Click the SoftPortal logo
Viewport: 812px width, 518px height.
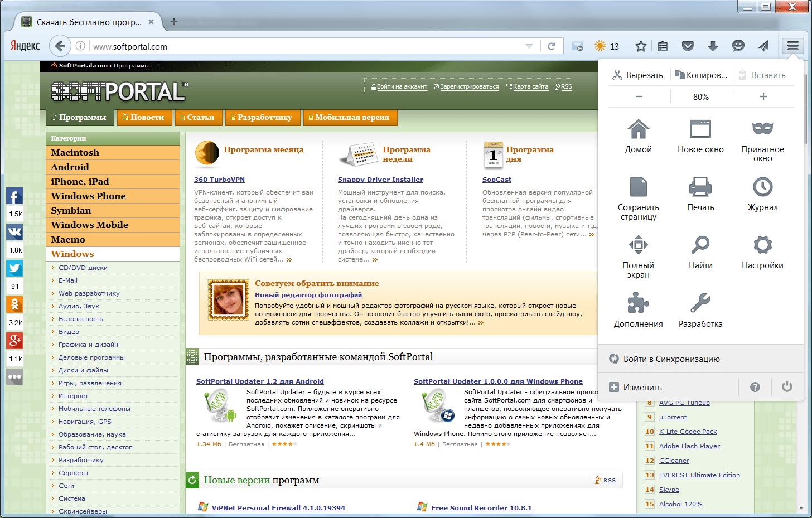coord(120,91)
